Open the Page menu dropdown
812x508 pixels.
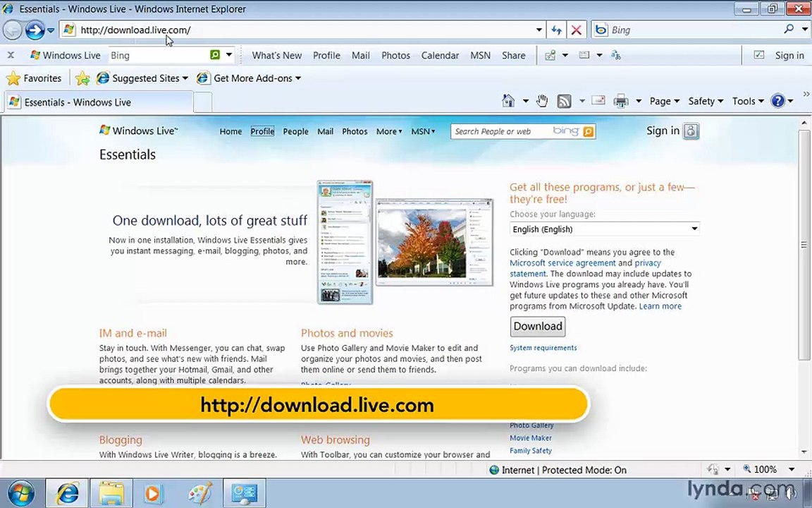click(665, 101)
